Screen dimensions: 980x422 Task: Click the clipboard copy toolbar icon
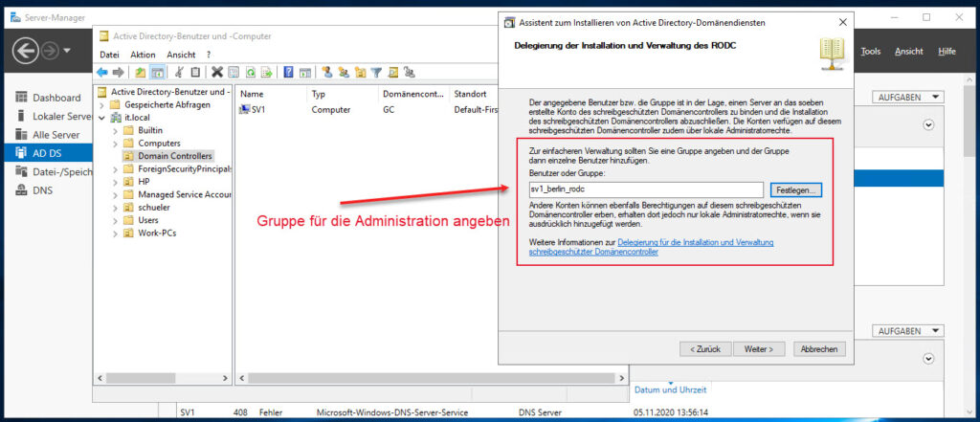[x=195, y=73]
